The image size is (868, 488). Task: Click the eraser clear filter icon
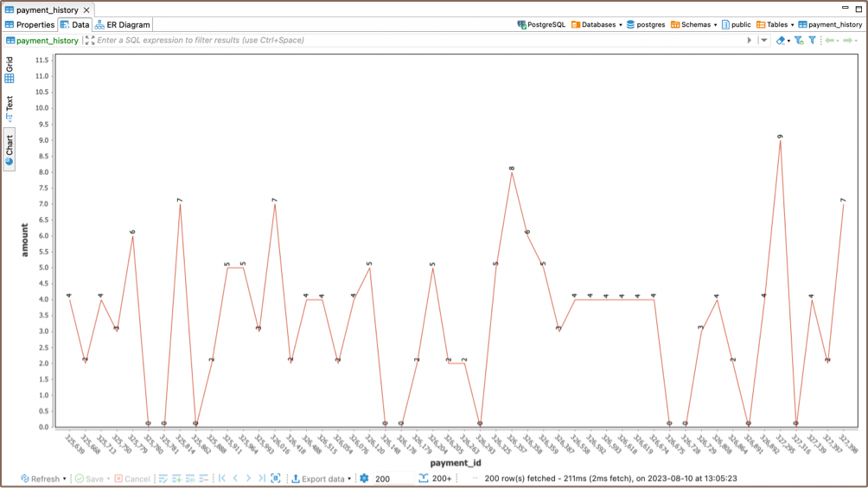tap(780, 41)
